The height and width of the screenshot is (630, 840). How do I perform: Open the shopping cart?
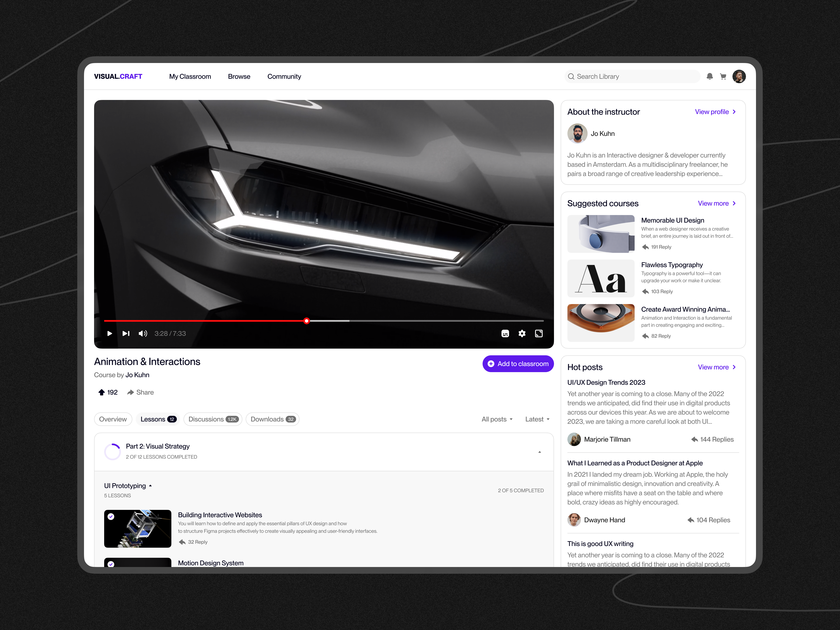(723, 76)
